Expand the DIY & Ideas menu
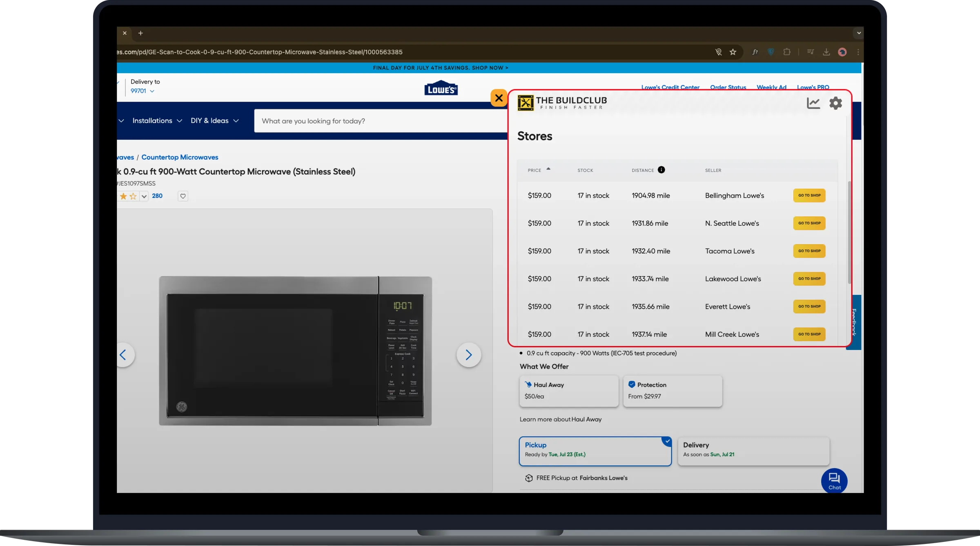This screenshot has width=980, height=546. pos(215,121)
